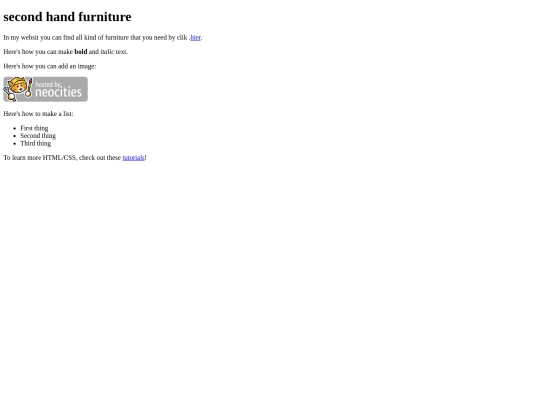
Task: Click the hosted by neocities badge image
Action: [45, 89]
